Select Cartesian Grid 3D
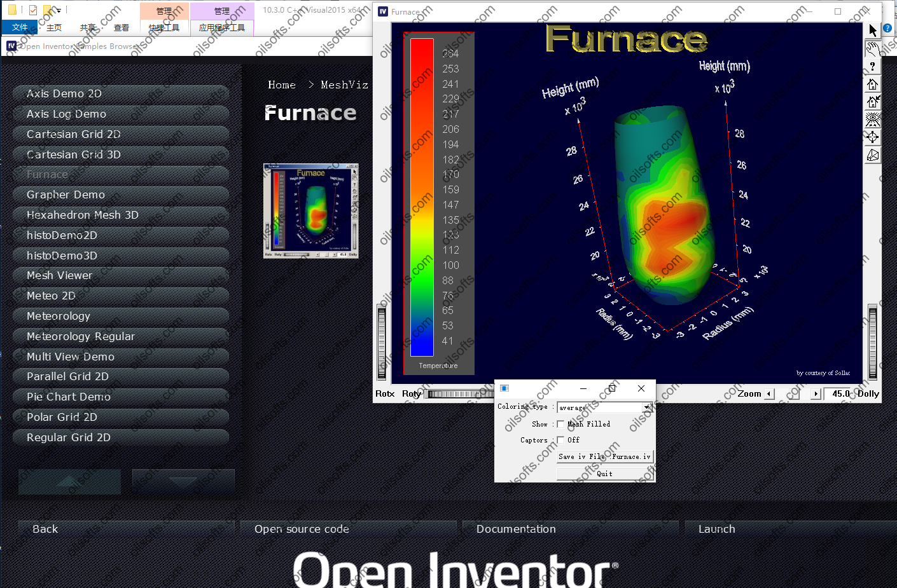 click(x=121, y=154)
